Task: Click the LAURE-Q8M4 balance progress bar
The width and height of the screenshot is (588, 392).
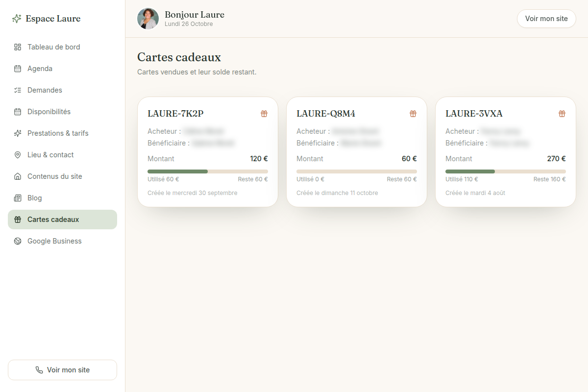Action: pyautogui.click(x=357, y=171)
